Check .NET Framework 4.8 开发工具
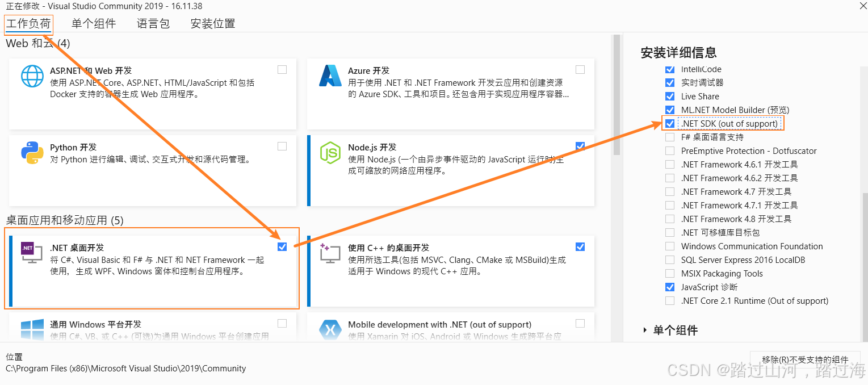The width and height of the screenshot is (868, 385). [670, 219]
